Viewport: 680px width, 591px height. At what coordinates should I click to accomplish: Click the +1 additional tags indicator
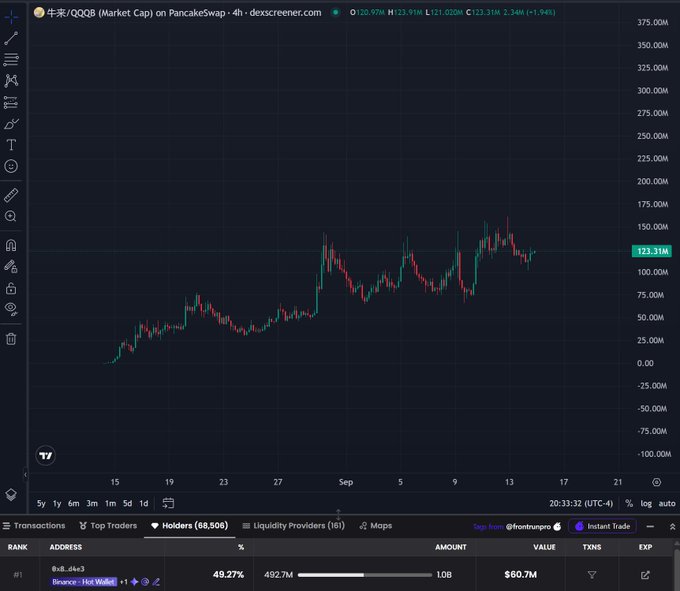(x=124, y=582)
